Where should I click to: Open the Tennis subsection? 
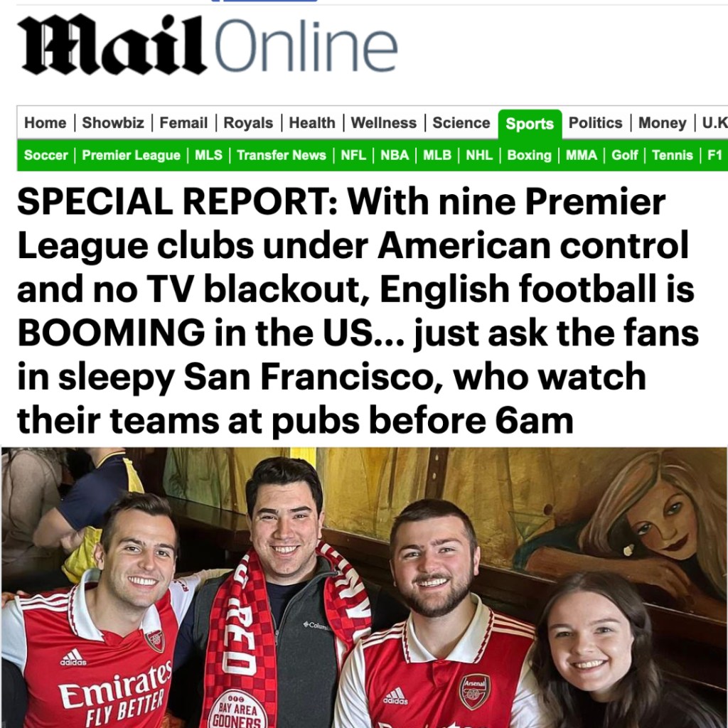672,155
